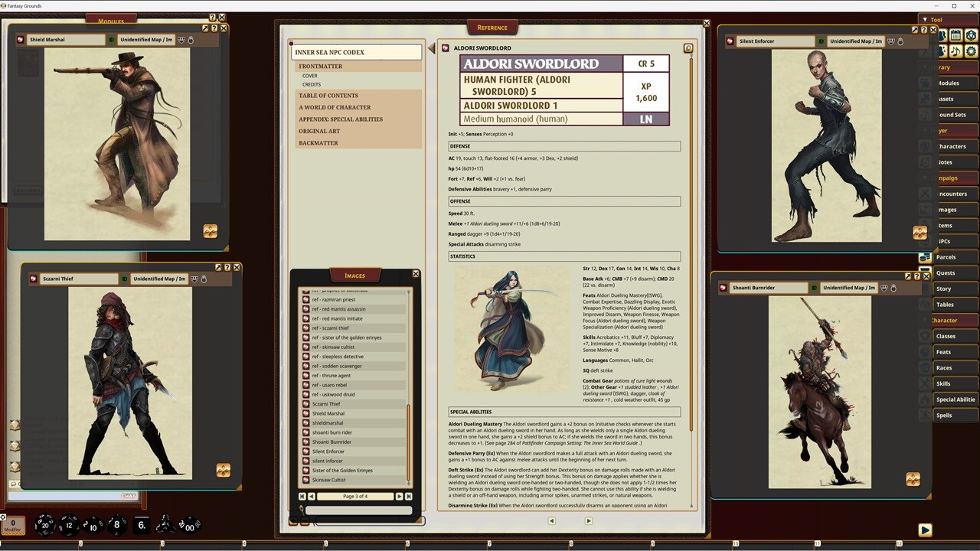The width and height of the screenshot is (980, 551).
Task: Toggle the circular button in Sczarni Thief title bar
Action: (x=204, y=279)
